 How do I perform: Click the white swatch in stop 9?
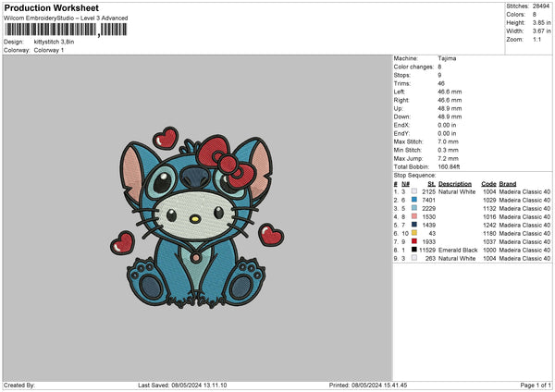click(x=414, y=258)
